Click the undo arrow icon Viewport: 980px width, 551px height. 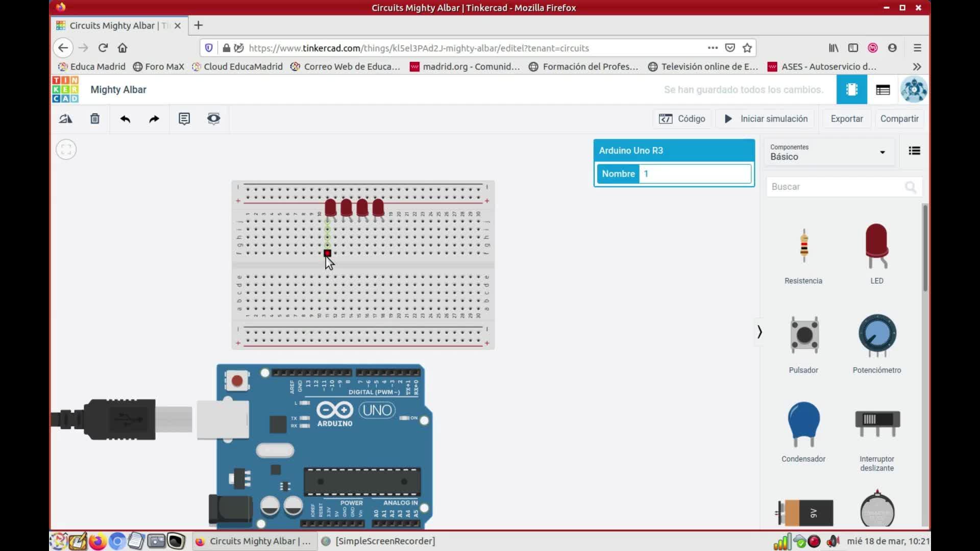click(x=125, y=119)
